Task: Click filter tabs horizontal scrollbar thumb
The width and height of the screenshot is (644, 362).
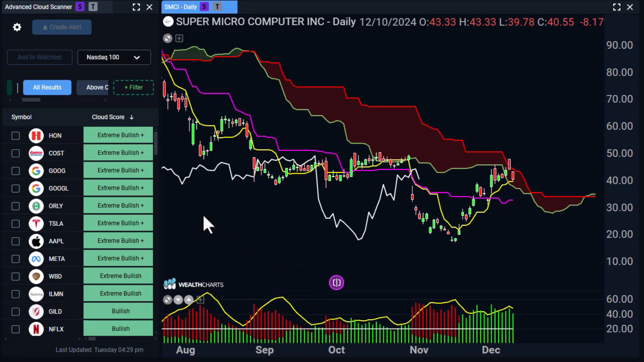Action: 31,100
